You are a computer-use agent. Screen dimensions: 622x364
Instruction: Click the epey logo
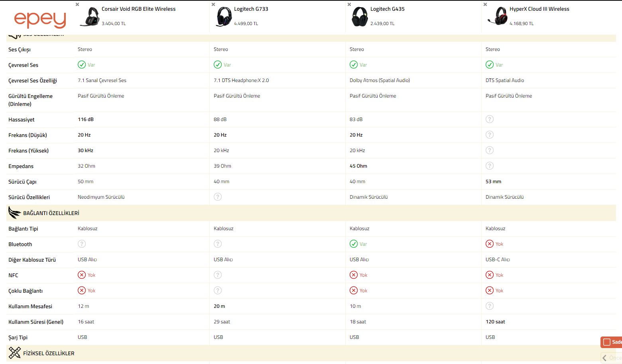point(40,20)
